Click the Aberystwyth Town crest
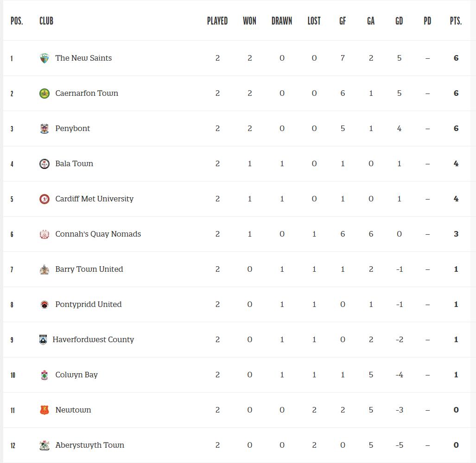Screen dimensions: 476x463 pos(44,445)
